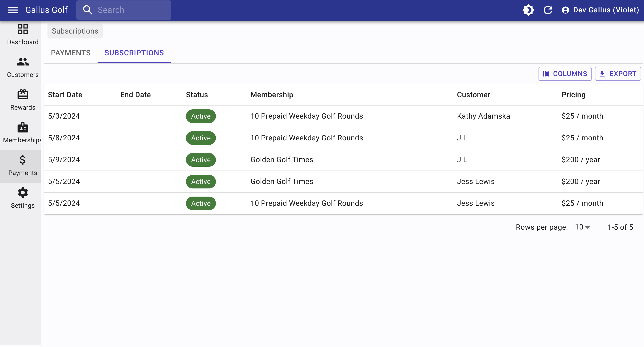Sort by Start Date column header
Image resolution: width=644 pixels, height=347 pixels.
click(65, 95)
